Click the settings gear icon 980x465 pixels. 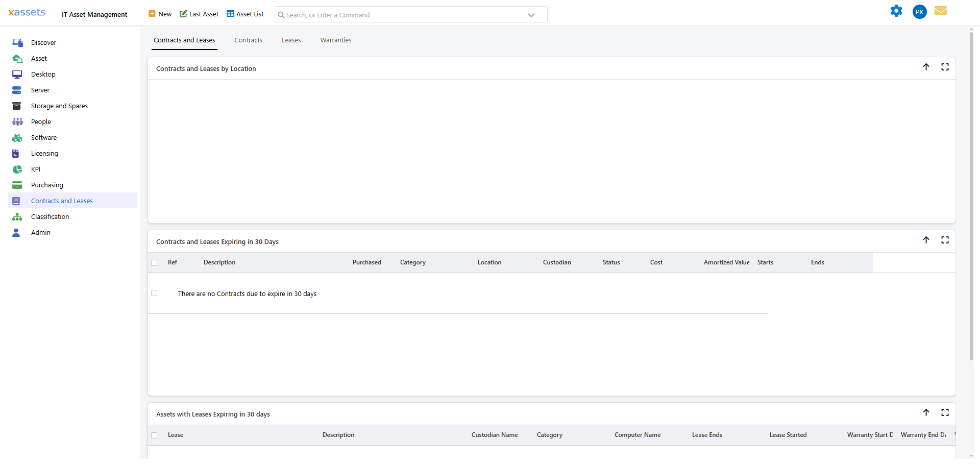[x=897, y=11]
